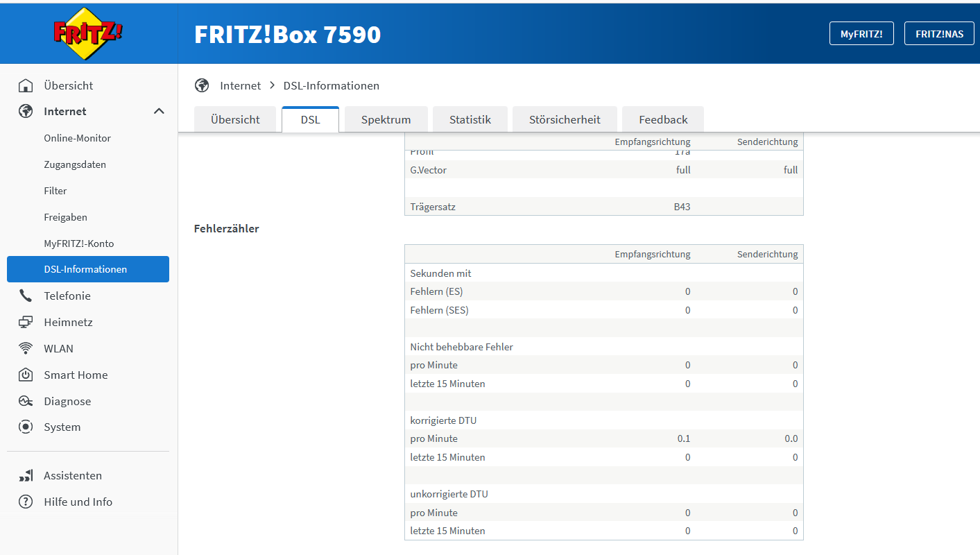Click the korrigierte DTU label
Viewport: 980px width, 555px height.
pyautogui.click(x=443, y=420)
